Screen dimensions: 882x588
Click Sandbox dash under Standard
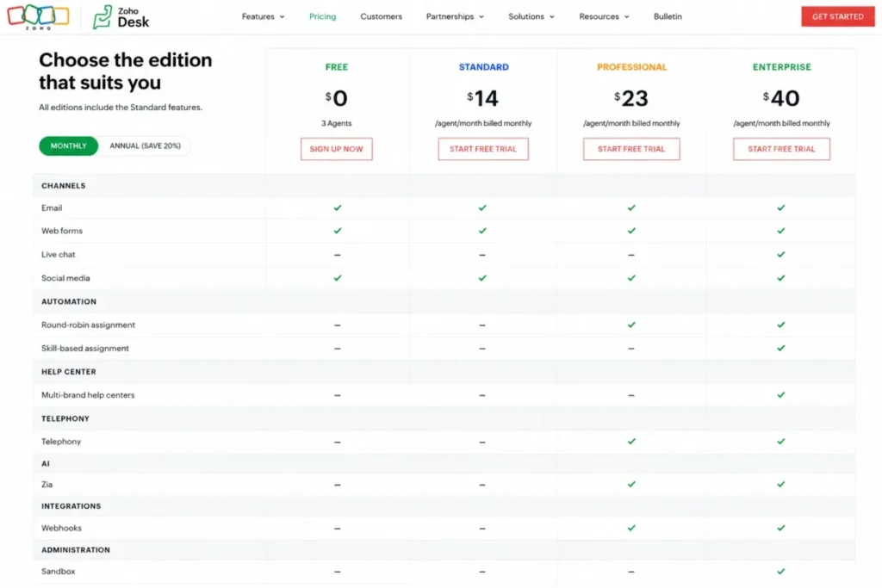[x=482, y=573]
